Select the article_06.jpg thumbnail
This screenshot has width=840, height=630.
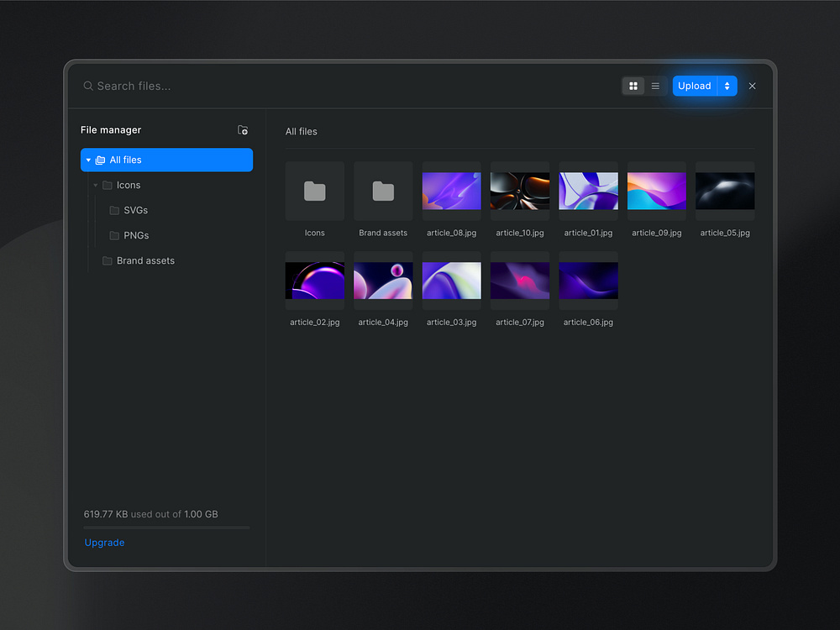(x=588, y=281)
